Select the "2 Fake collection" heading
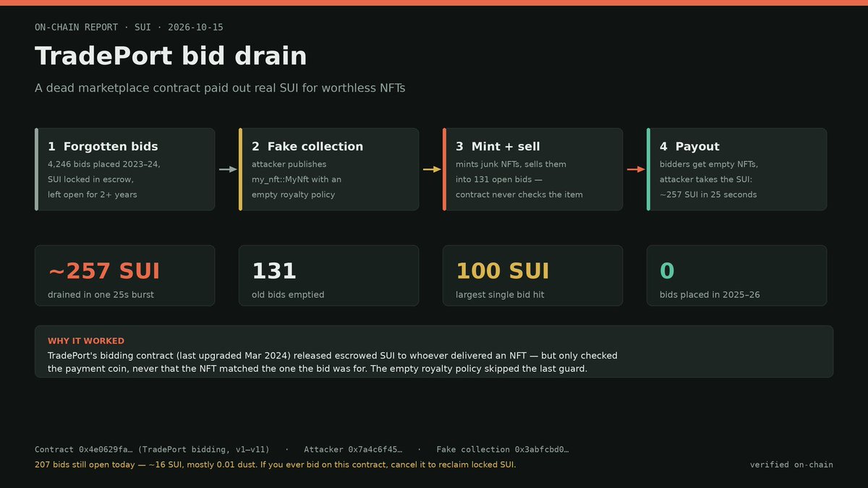 coord(307,147)
